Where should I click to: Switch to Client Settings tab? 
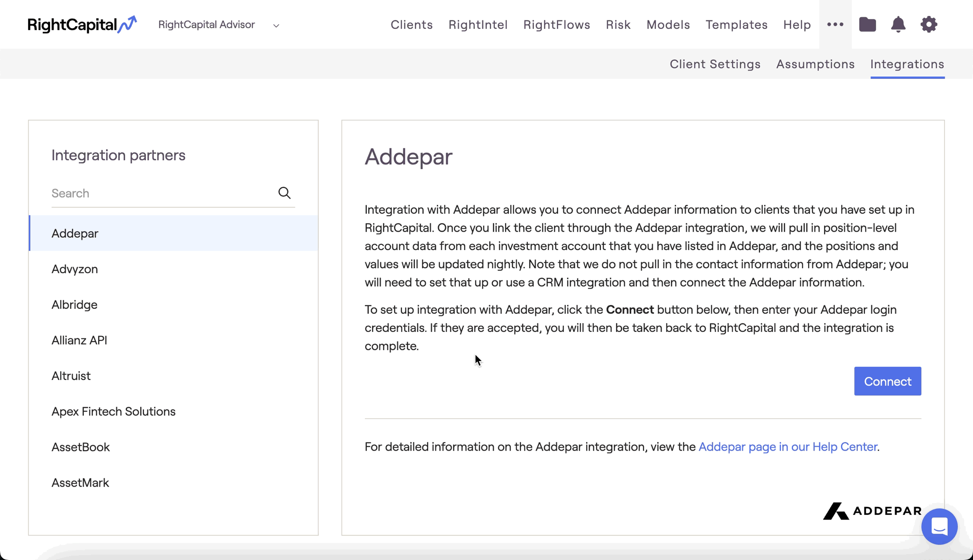[x=715, y=64]
